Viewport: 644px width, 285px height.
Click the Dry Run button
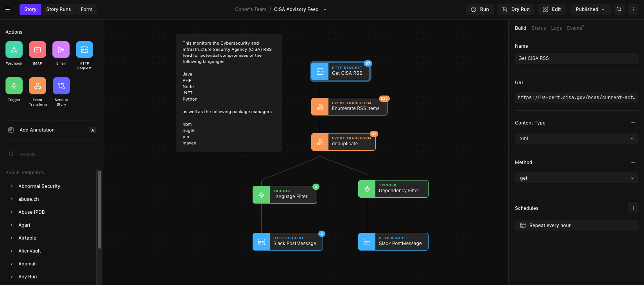click(x=516, y=9)
